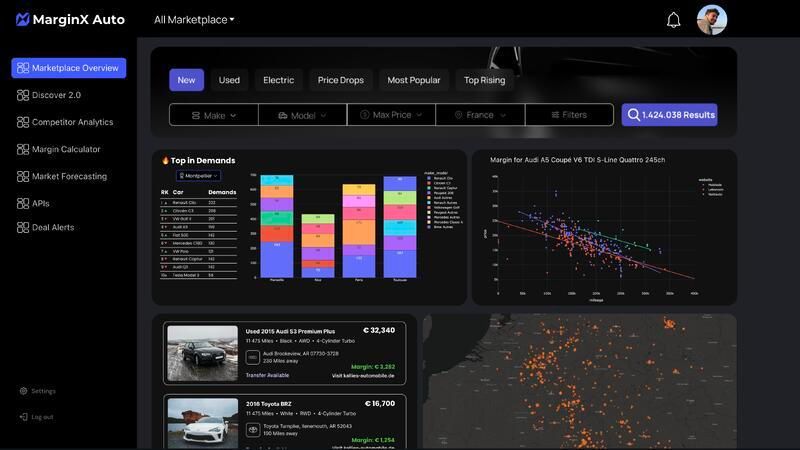Click the Deal Alerts sidebar icon
The height and width of the screenshot is (450, 800).
23,227
